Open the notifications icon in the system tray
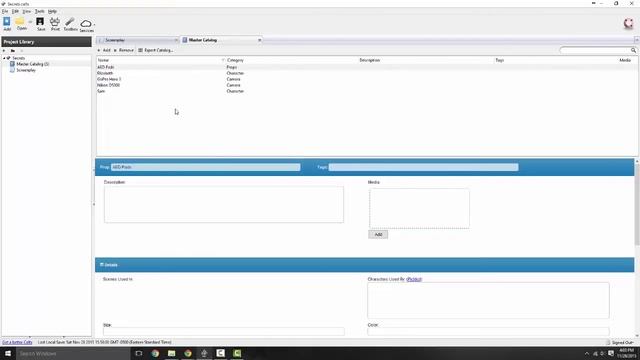 [x=611, y=353]
